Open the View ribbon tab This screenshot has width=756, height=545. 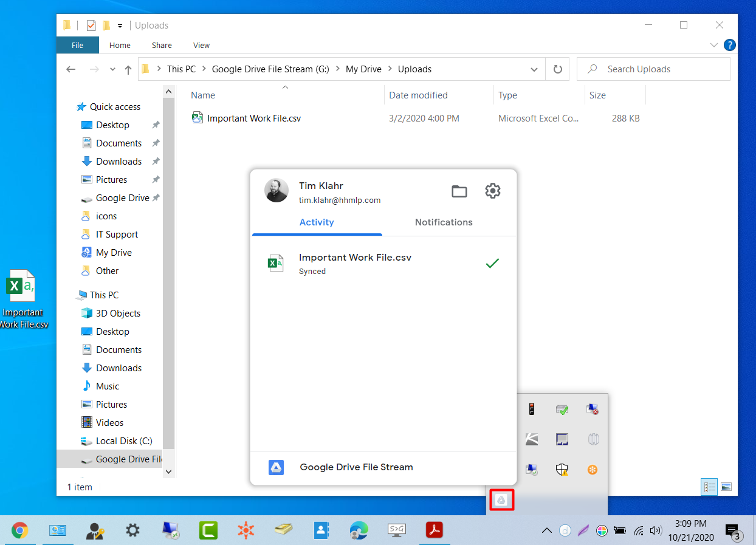(x=201, y=45)
